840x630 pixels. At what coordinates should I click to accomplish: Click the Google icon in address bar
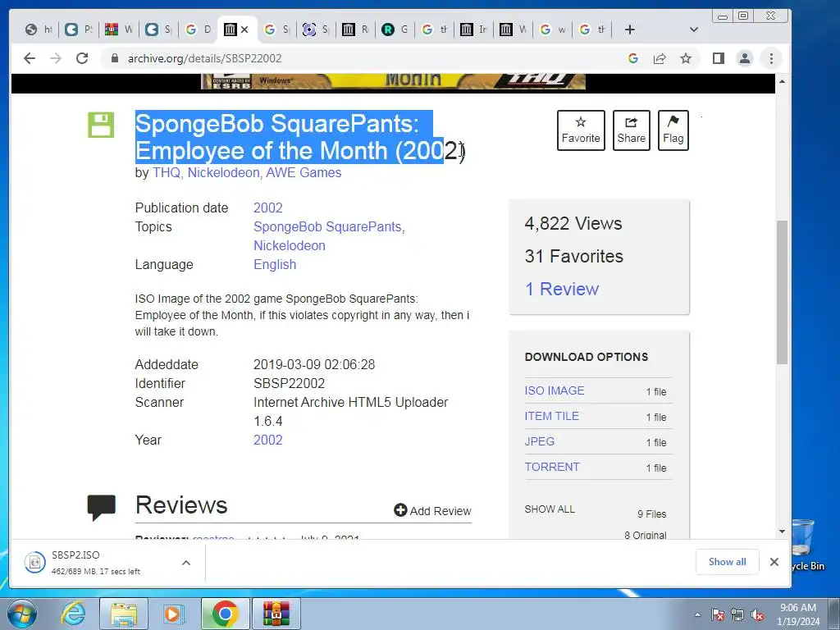[x=633, y=58]
